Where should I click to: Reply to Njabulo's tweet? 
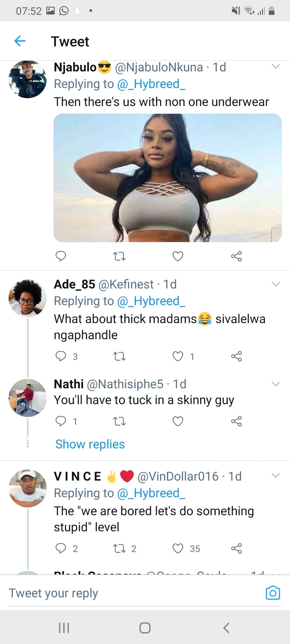[61, 256]
